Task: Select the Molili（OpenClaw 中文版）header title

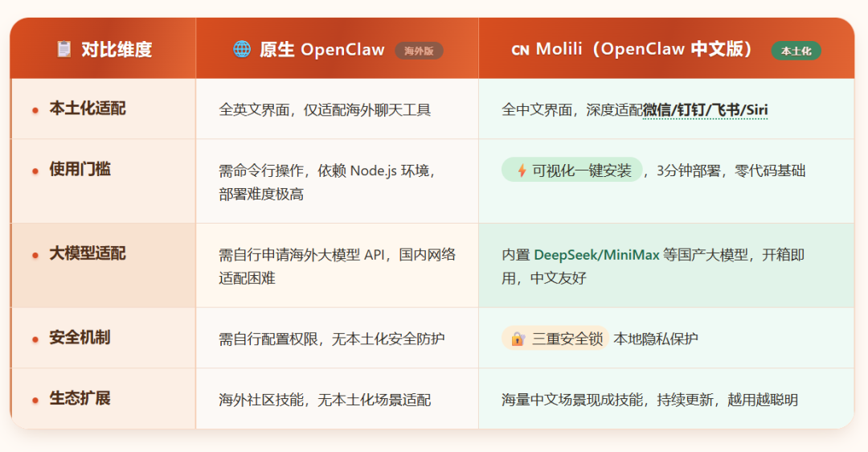Action: tap(643, 49)
